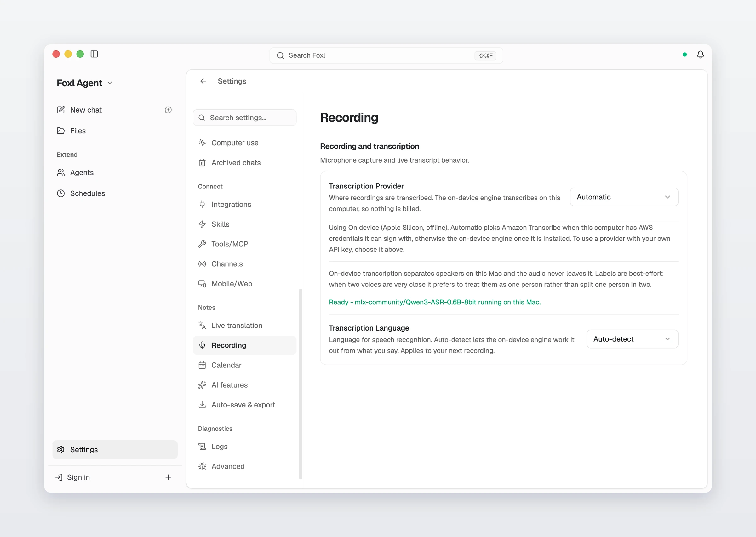This screenshot has height=537, width=756.
Task: Click the settings list scrollbar
Action: pyautogui.click(x=300, y=384)
